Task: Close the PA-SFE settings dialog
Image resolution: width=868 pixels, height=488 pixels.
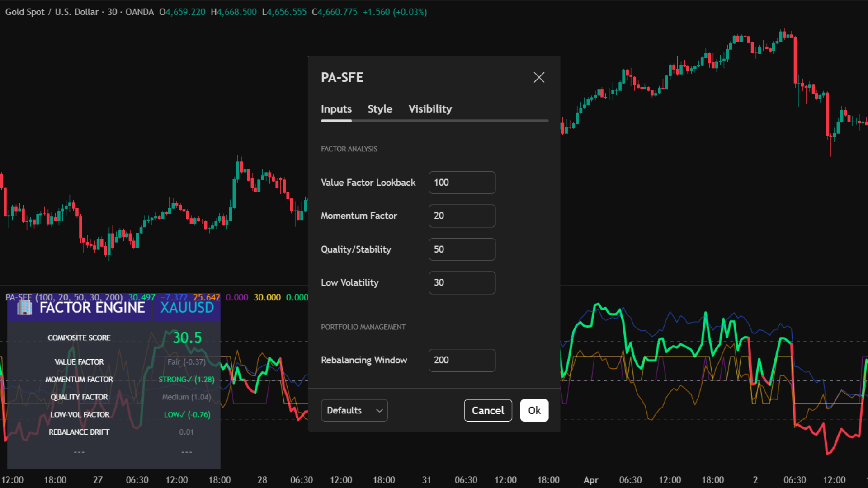Action: click(x=539, y=77)
